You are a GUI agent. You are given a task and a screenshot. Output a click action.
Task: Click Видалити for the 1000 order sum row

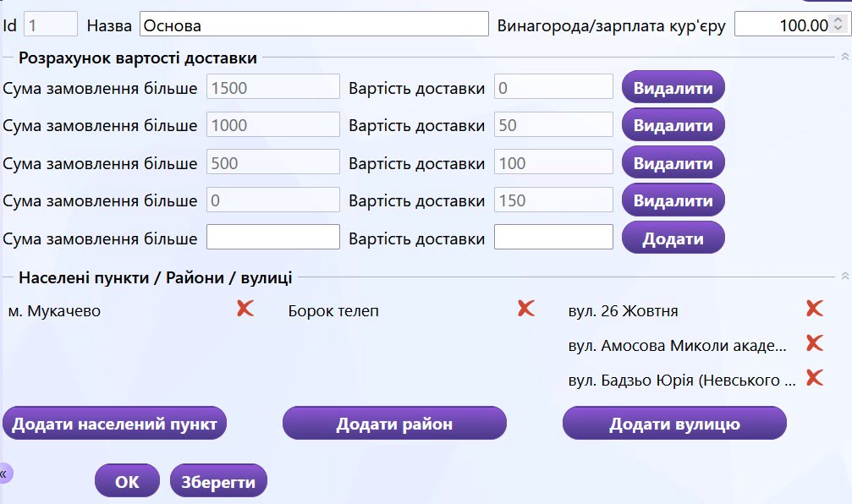coord(673,125)
